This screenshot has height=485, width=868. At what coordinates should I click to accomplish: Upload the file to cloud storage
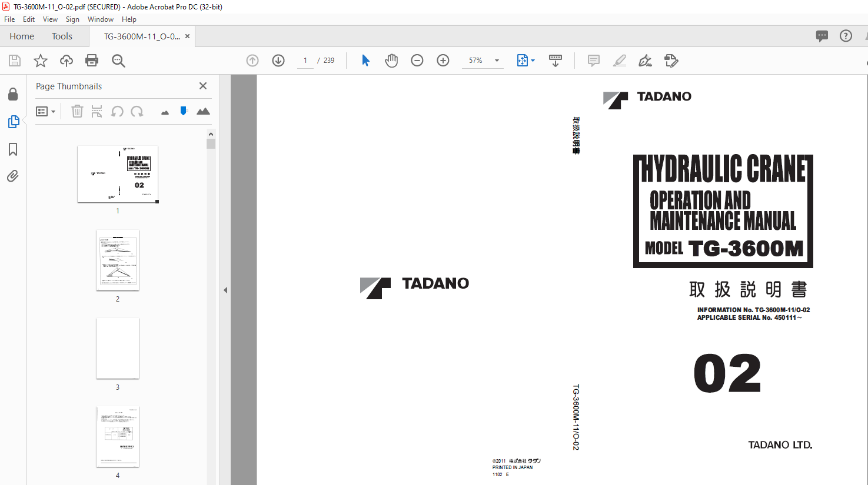tap(66, 61)
